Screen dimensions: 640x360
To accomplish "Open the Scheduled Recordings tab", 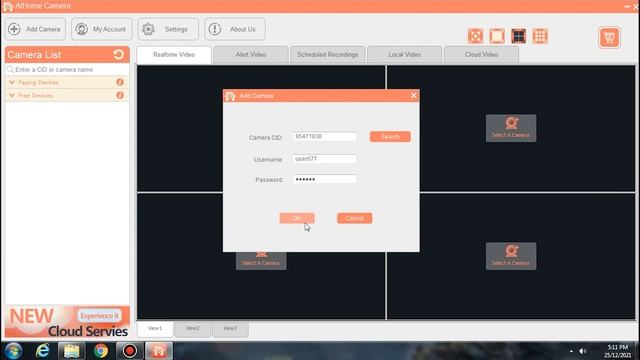I will [x=327, y=55].
